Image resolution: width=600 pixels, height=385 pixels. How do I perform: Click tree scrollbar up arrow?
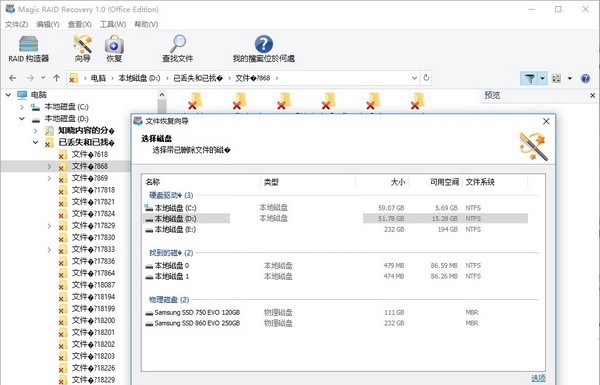tap(162, 95)
